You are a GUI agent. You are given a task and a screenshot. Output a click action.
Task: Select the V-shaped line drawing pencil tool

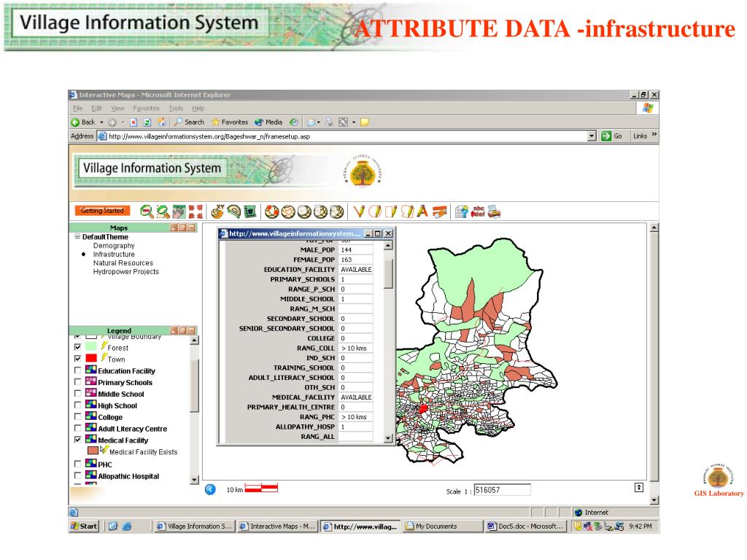click(359, 211)
